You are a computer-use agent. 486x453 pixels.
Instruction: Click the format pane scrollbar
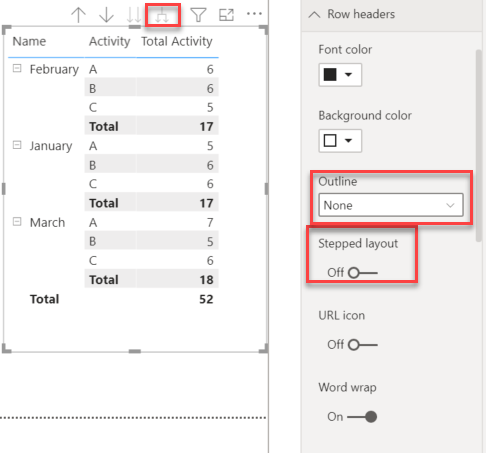click(x=479, y=146)
